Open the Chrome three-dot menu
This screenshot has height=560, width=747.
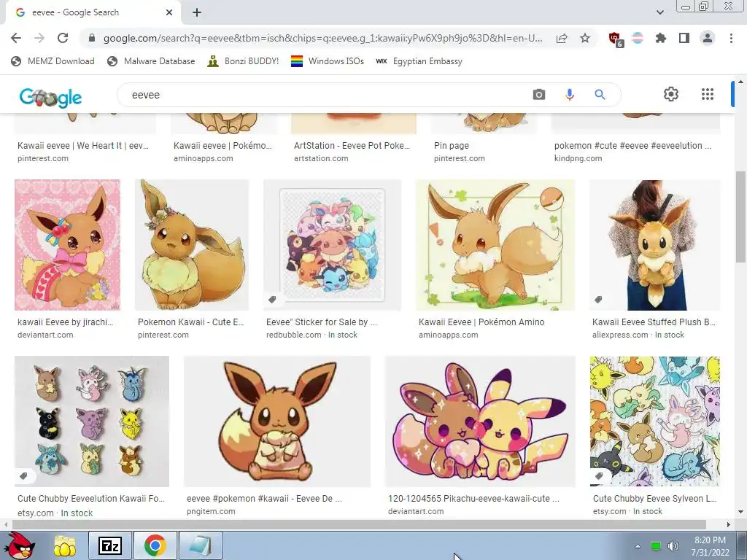(731, 38)
